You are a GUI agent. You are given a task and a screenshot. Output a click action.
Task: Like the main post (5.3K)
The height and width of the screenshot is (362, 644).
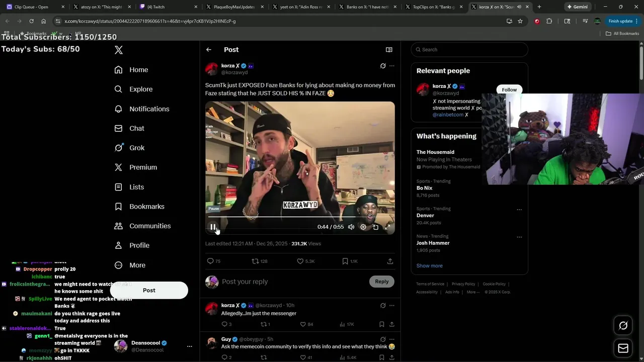point(305,261)
